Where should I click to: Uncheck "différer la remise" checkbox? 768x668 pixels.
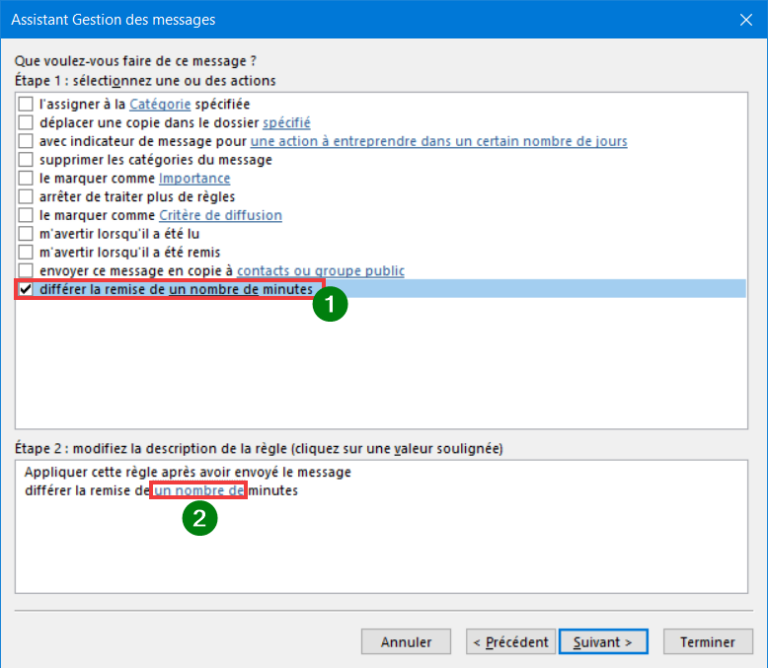tap(26, 290)
